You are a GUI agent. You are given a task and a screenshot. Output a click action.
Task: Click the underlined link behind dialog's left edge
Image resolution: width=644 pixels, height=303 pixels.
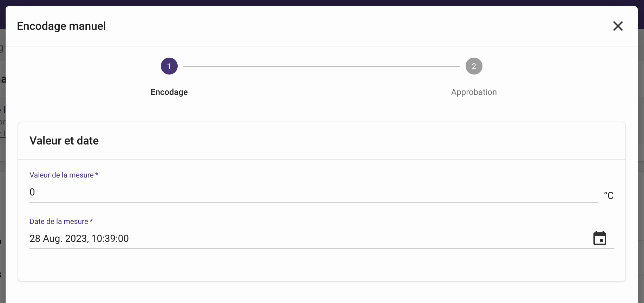pos(3,134)
